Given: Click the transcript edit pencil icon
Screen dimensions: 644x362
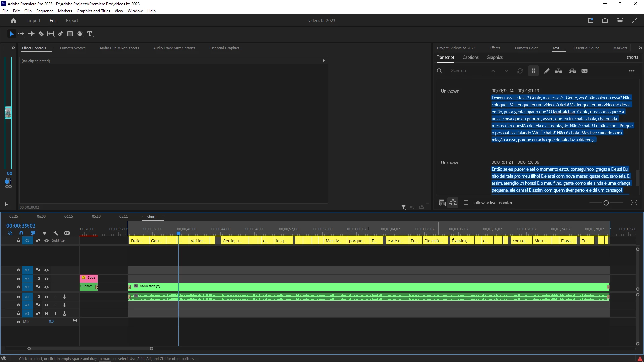Looking at the screenshot, I should click(x=547, y=71).
